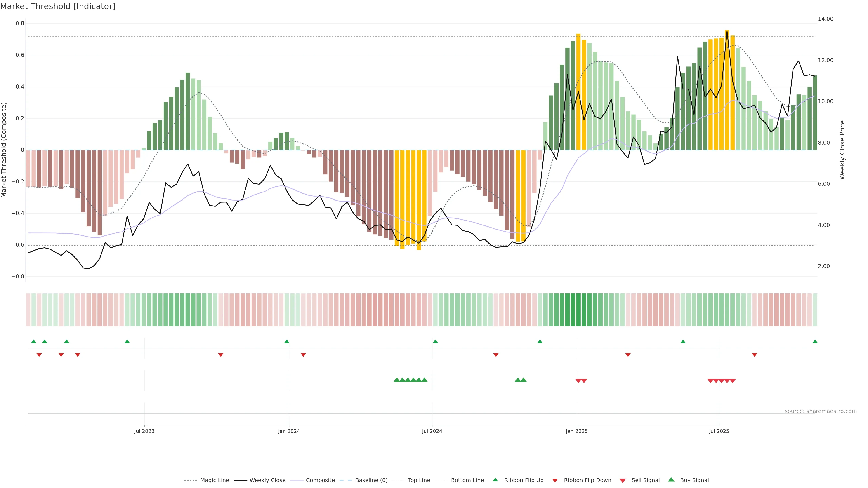868x488 pixels.
Task: Toggle the Top Line legend entry
Action: click(419, 480)
